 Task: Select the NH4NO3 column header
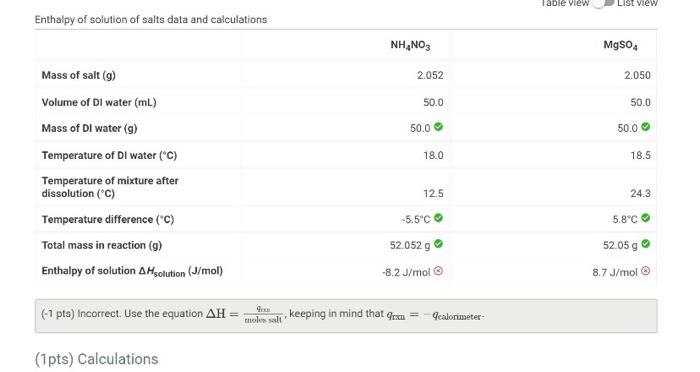[x=410, y=45]
